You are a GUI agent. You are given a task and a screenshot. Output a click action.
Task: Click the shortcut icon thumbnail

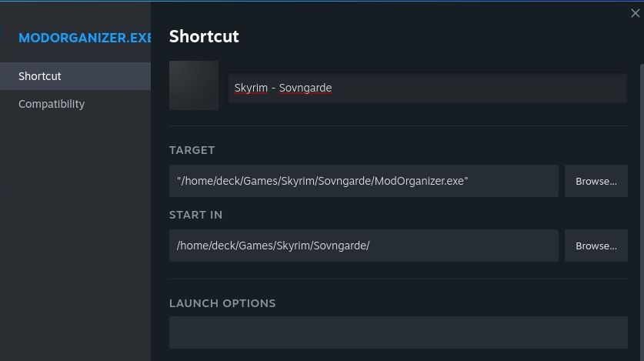[x=194, y=85]
